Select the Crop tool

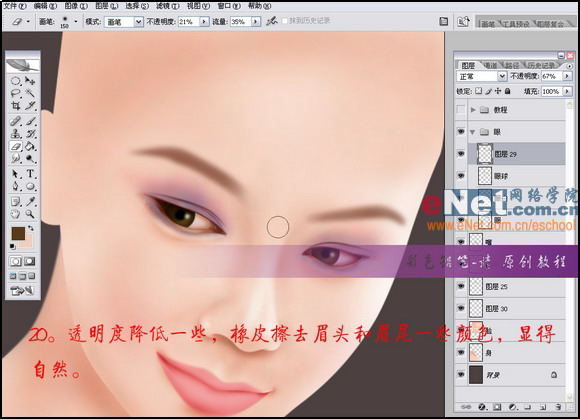[x=16, y=106]
